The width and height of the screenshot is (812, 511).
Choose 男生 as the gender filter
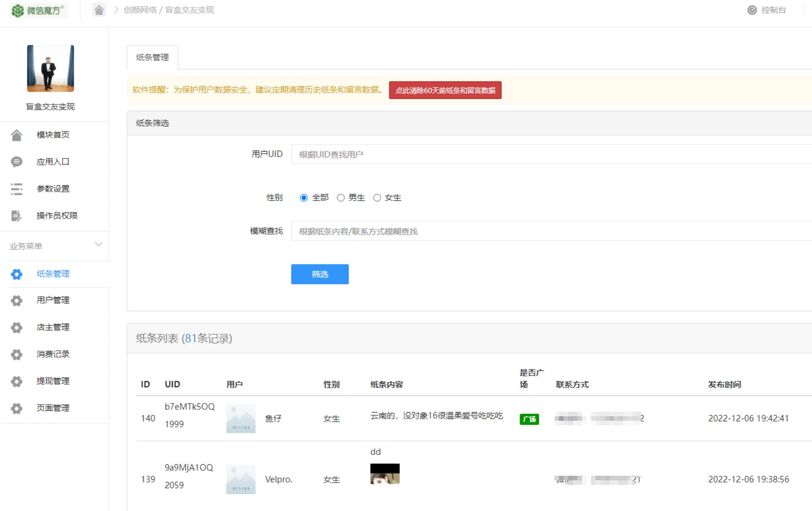pyautogui.click(x=341, y=197)
